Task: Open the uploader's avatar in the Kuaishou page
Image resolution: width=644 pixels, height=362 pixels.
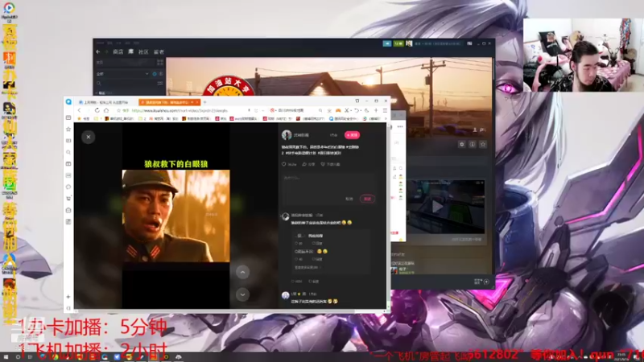Action: (x=287, y=134)
